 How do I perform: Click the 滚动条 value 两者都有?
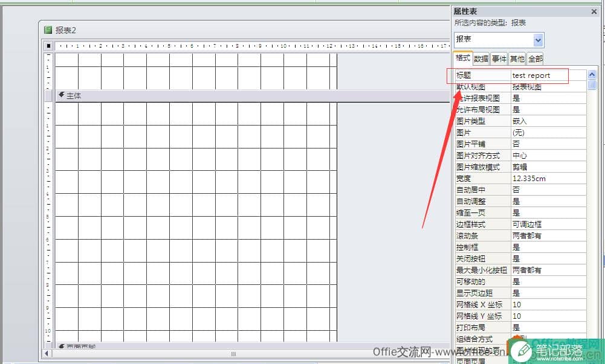548,236
